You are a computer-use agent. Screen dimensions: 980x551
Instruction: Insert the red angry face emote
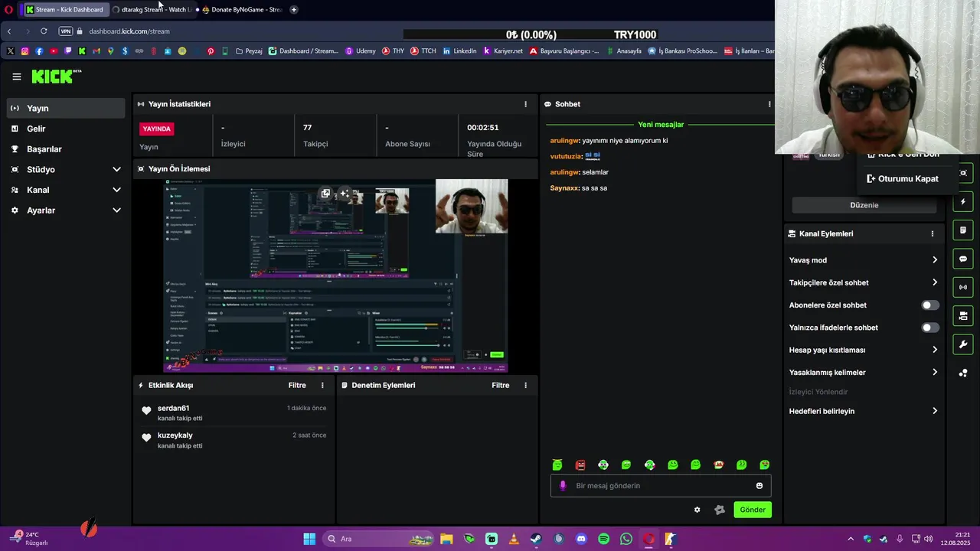tap(580, 465)
